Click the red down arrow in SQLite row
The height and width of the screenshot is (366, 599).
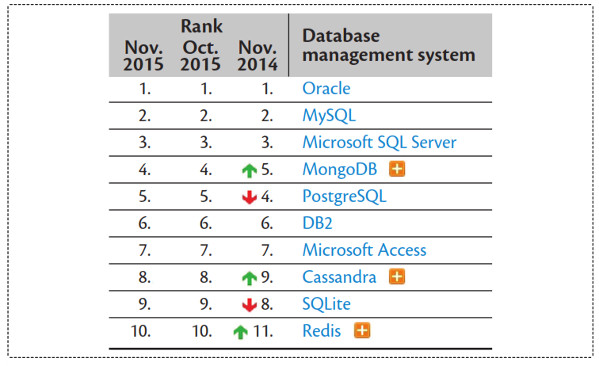(249, 305)
